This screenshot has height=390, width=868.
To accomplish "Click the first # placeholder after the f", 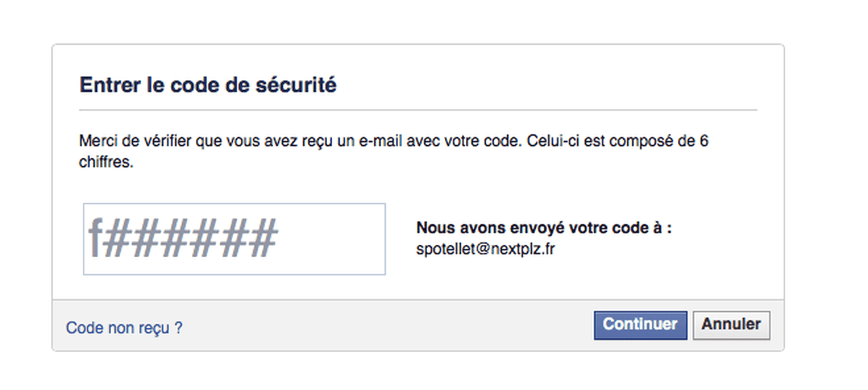I will pyautogui.click(x=117, y=239).
